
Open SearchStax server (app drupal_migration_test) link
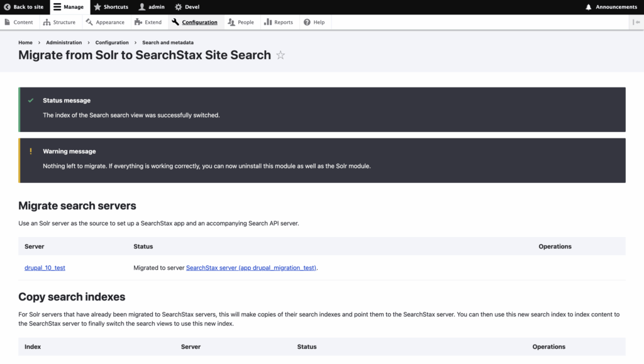[x=251, y=268]
